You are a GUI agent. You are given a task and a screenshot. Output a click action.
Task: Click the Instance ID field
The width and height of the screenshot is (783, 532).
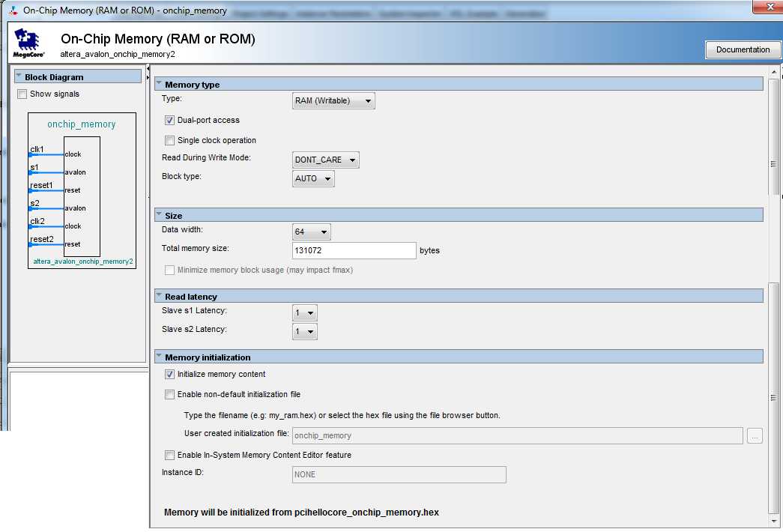[399, 474]
